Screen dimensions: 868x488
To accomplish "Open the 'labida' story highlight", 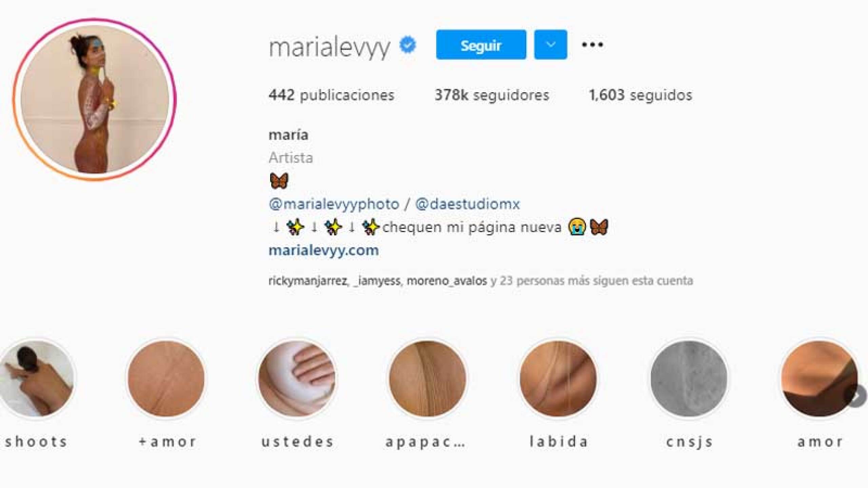I will coord(558,379).
